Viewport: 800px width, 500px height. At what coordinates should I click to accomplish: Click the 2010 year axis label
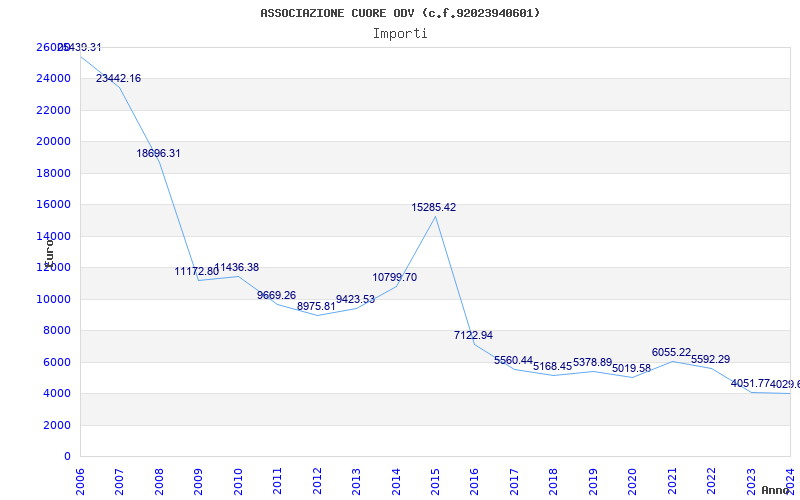[238, 482]
